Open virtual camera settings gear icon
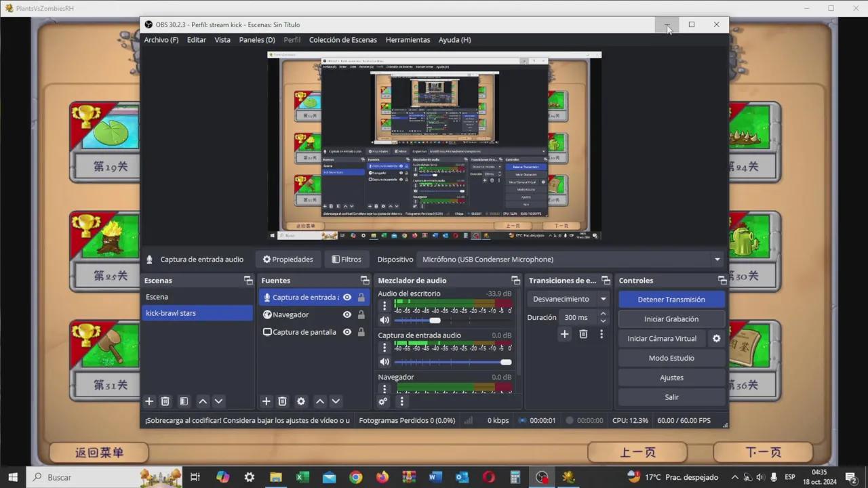The width and height of the screenshot is (868, 488). 716,338
